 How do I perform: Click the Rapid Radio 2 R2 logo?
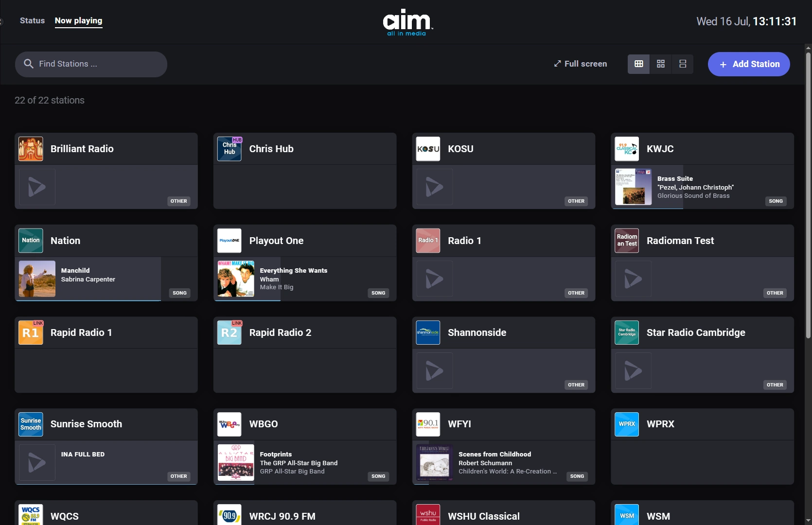229,332
